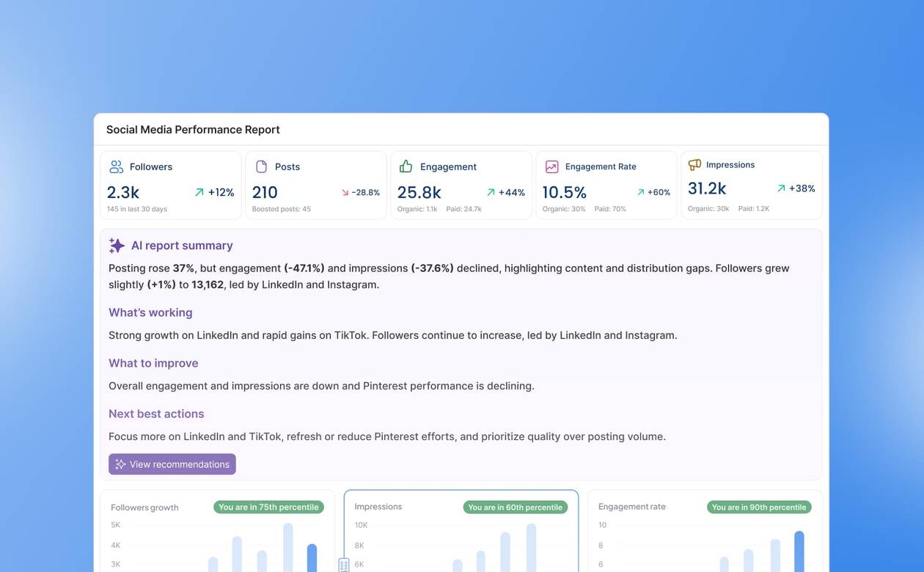Click the AI report summary heading

click(182, 246)
